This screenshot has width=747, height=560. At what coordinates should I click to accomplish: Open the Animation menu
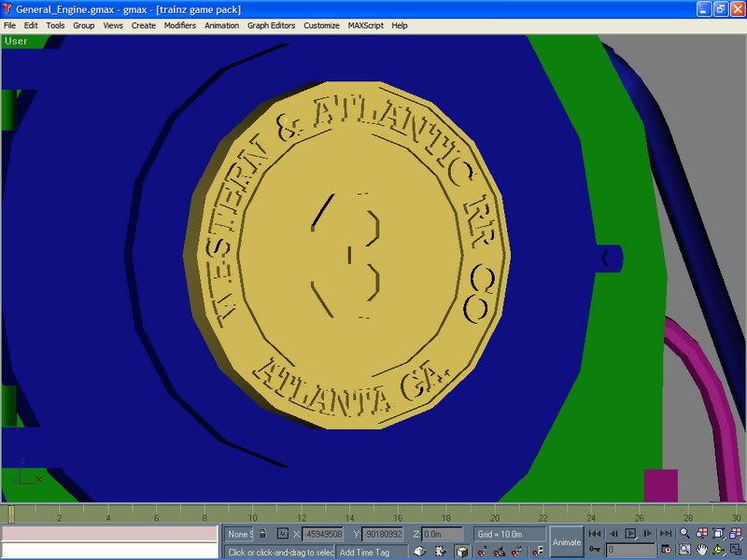coord(221,26)
